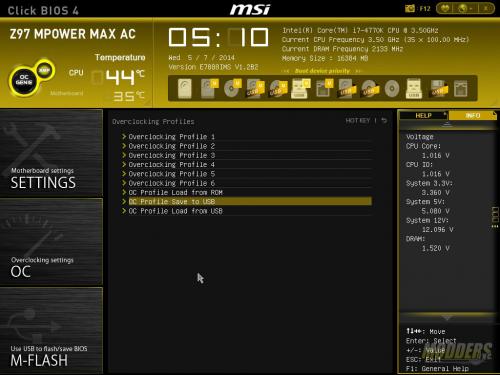Click the HOT KEY button
Image resolution: width=500 pixels, height=375 pixels.
click(x=358, y=120)
